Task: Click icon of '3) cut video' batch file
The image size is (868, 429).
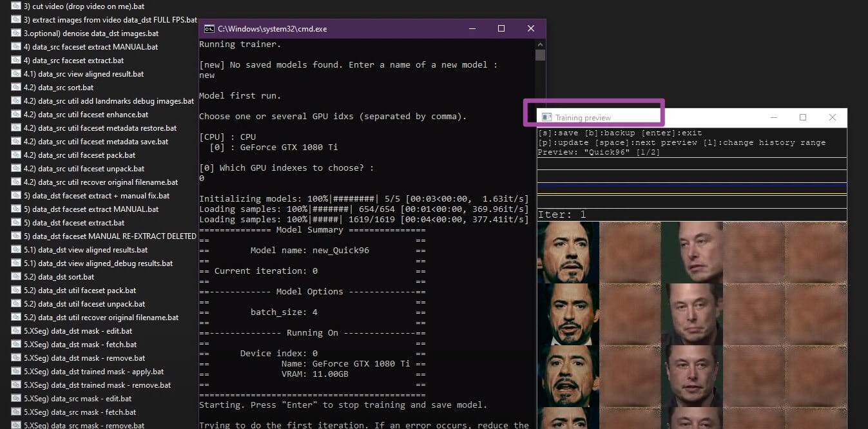Action: 16,6
